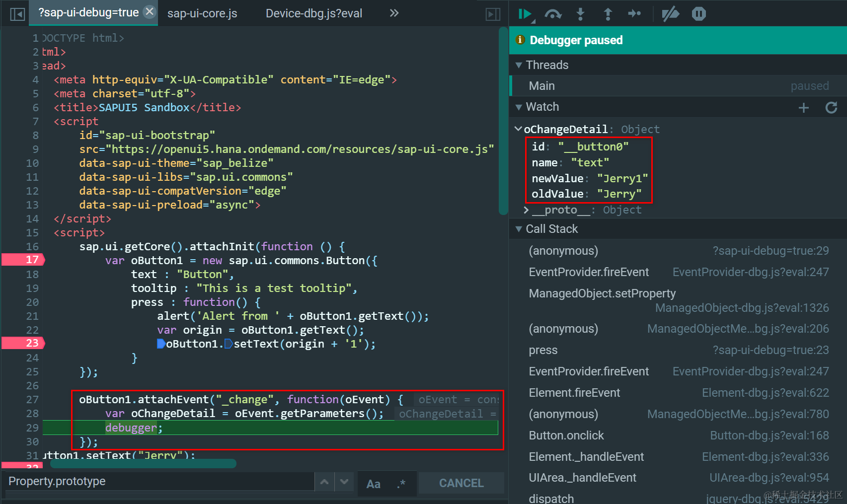Viewport: 847px width, 504px height.
Task: Select the watch property id "__button0"
Action: point(580,146)
